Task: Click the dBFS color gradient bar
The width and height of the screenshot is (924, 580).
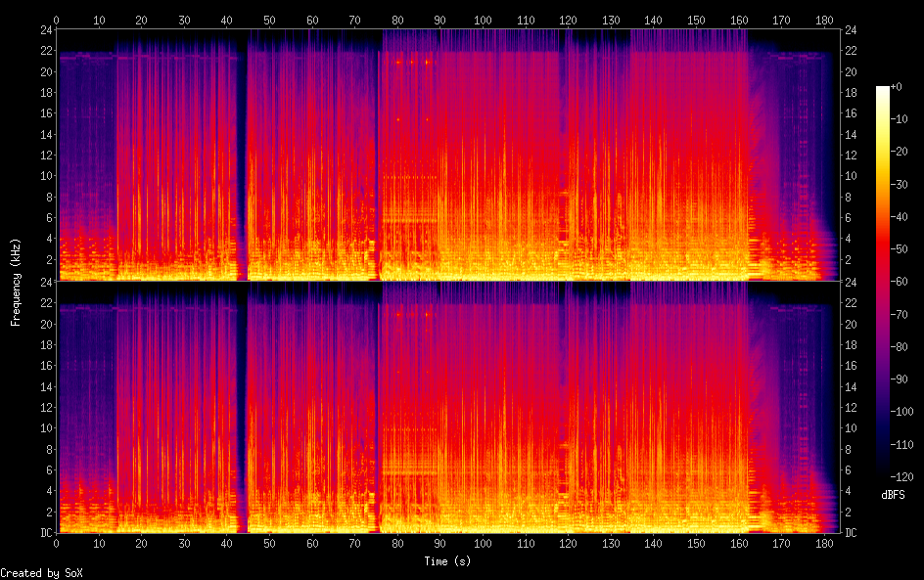Action: (x=883, y=282)
